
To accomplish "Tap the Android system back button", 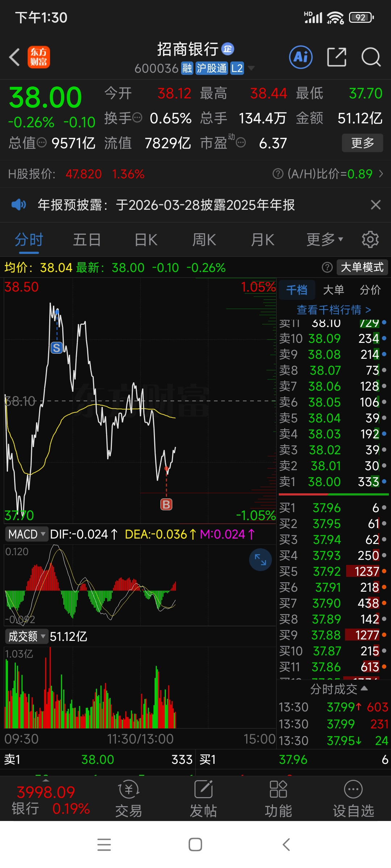I will pyautogui.click(x=286, y=844).
